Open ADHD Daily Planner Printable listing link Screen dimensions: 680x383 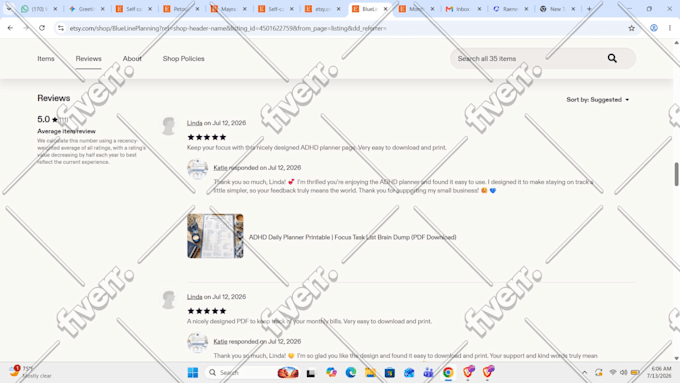coord(352,237)
